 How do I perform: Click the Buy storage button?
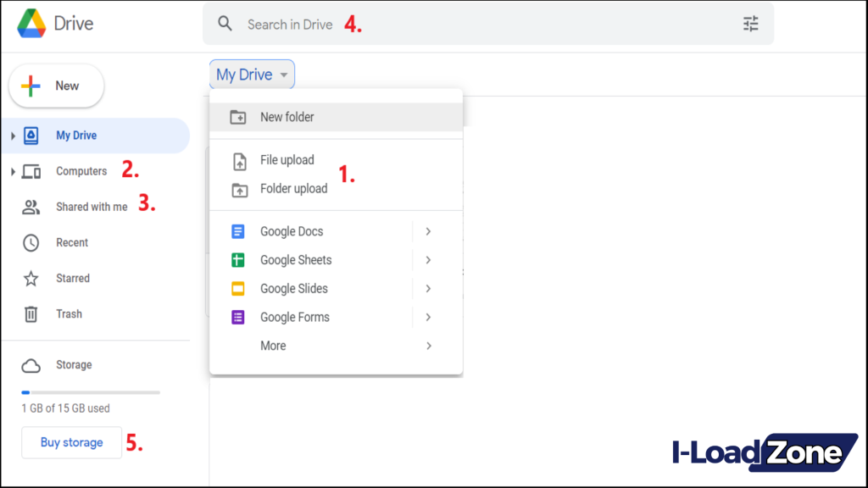(x=71, y=442)
